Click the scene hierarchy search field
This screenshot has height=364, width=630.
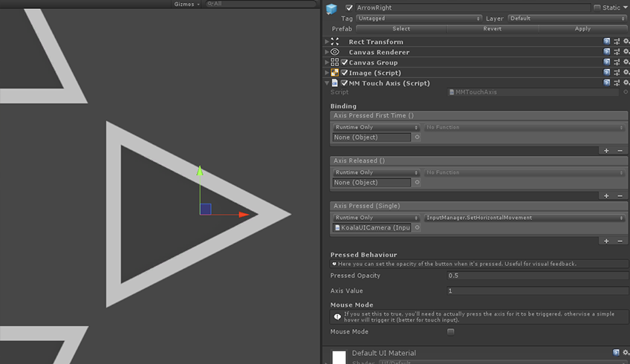[261, 4]
